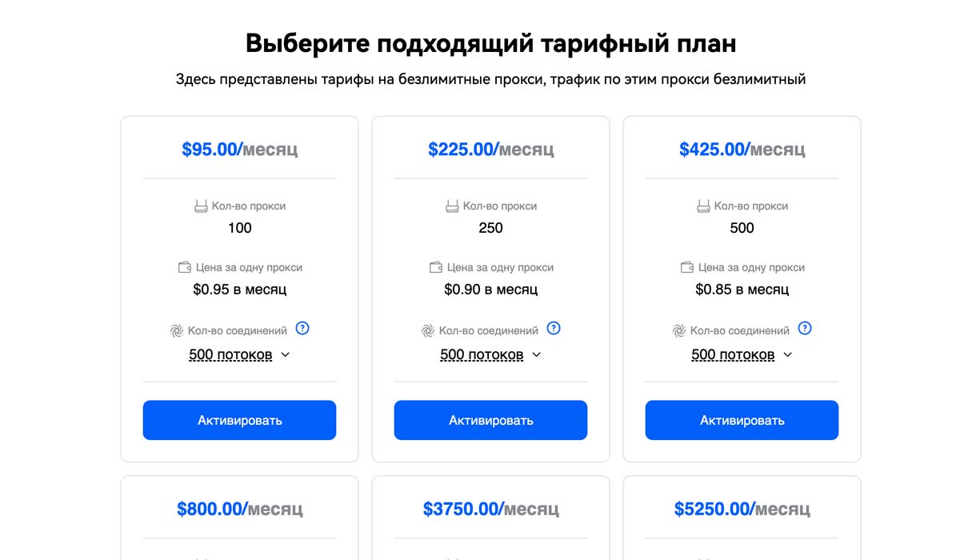
Task: Open the threads dropdown in the $95.00 plan
Action: [239, 354]
